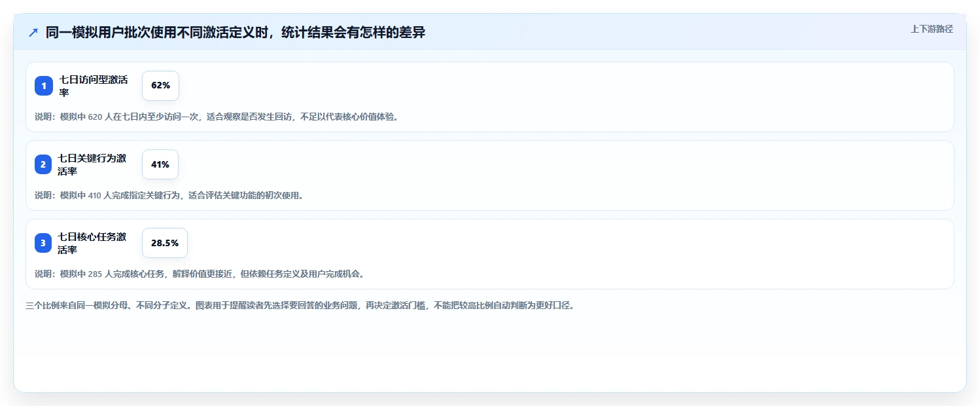Select the number 2 badge
Screen dimensions: 980x406
43,164
